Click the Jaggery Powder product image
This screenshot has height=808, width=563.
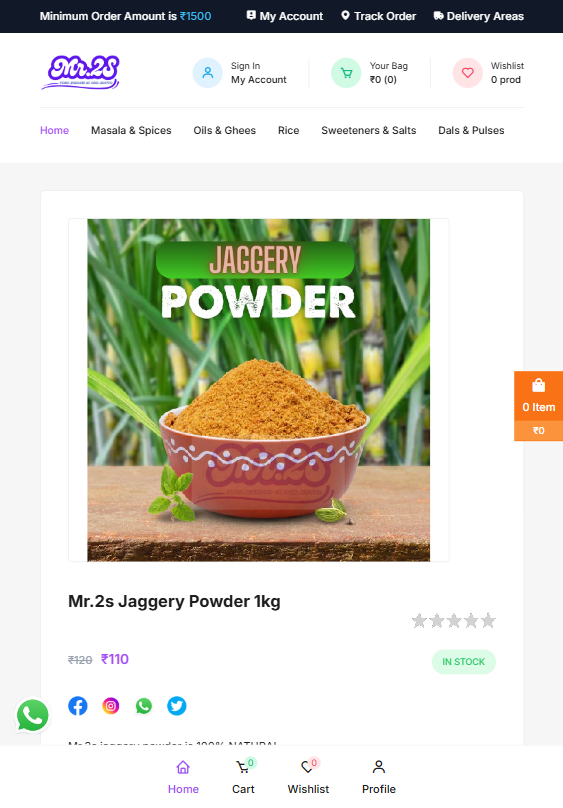259,390
